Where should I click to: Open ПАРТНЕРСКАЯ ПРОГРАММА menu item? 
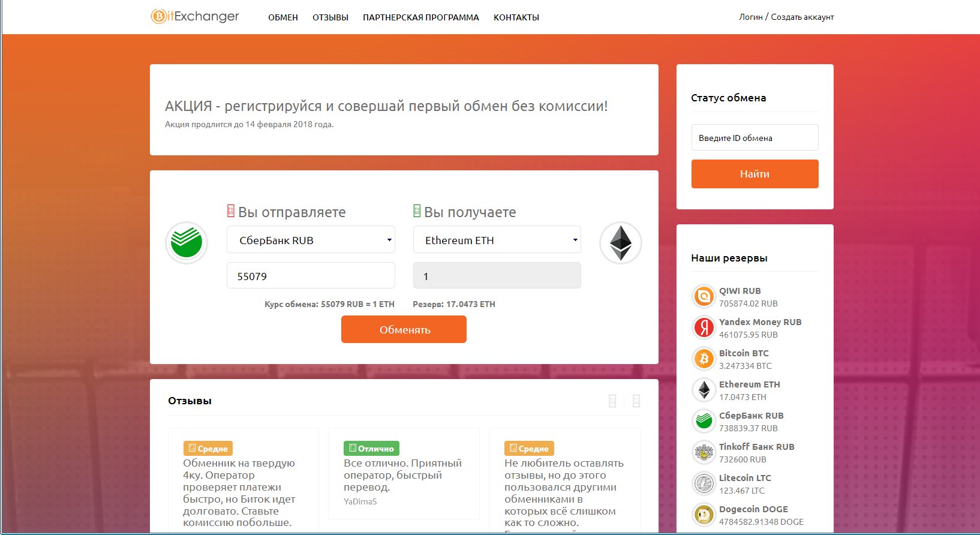(421, 17)
